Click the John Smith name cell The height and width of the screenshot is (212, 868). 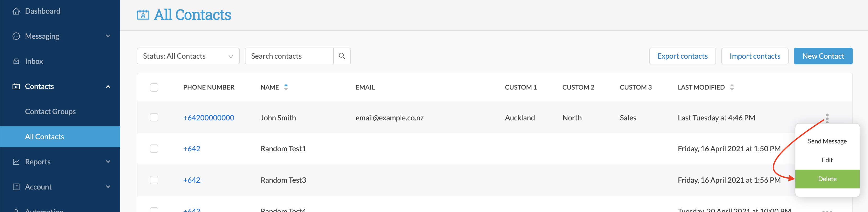coord(278,118)
